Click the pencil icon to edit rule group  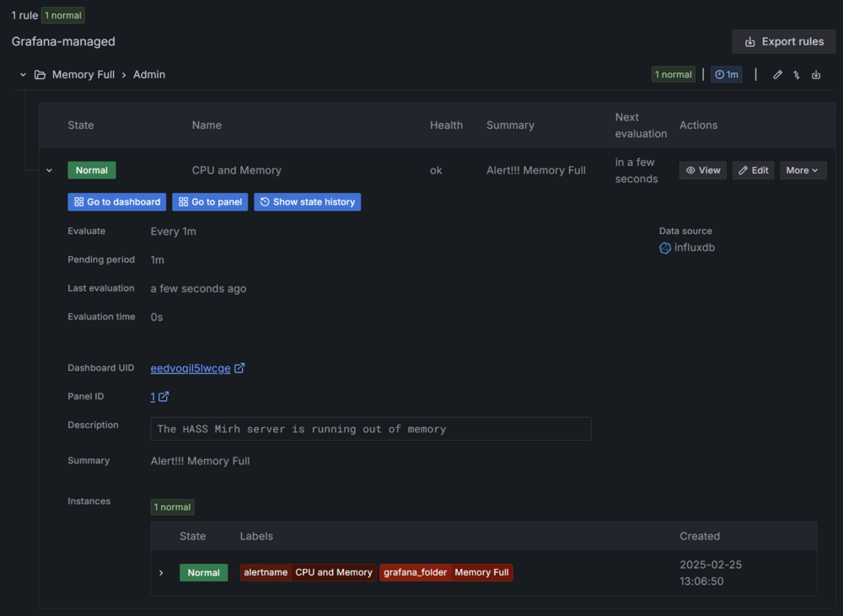[x=777, y=75]
